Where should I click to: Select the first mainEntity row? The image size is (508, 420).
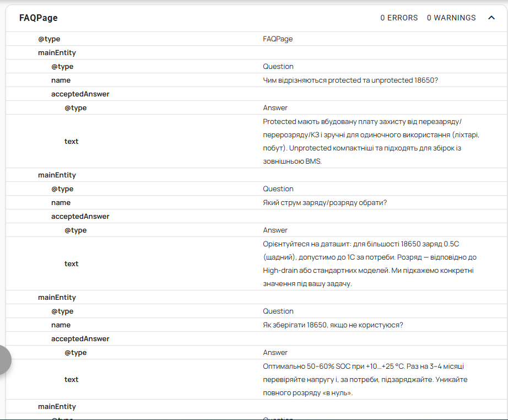256,52
